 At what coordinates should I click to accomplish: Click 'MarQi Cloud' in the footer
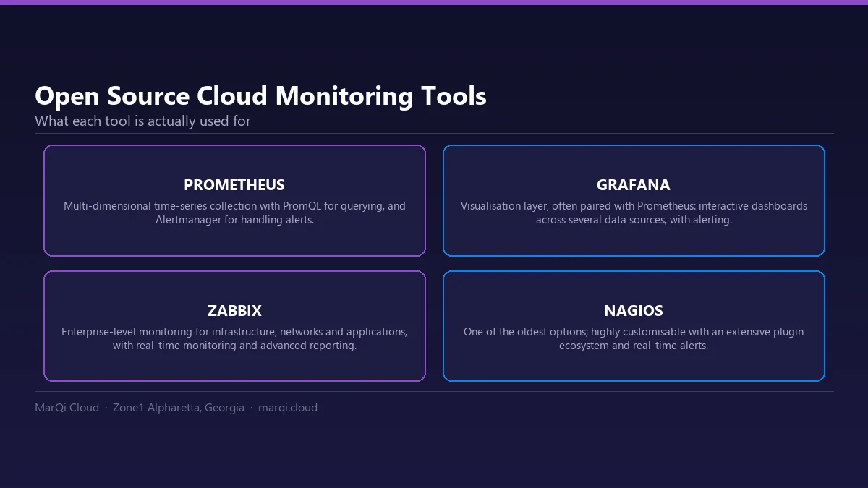coord(67,408)
